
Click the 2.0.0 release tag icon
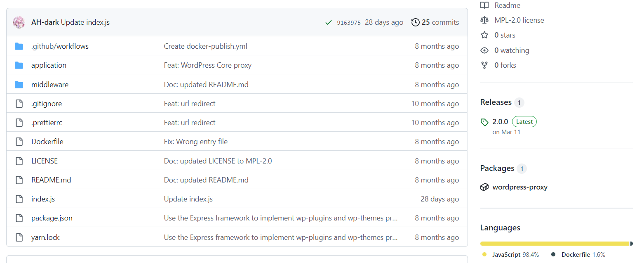click(484, 122)
